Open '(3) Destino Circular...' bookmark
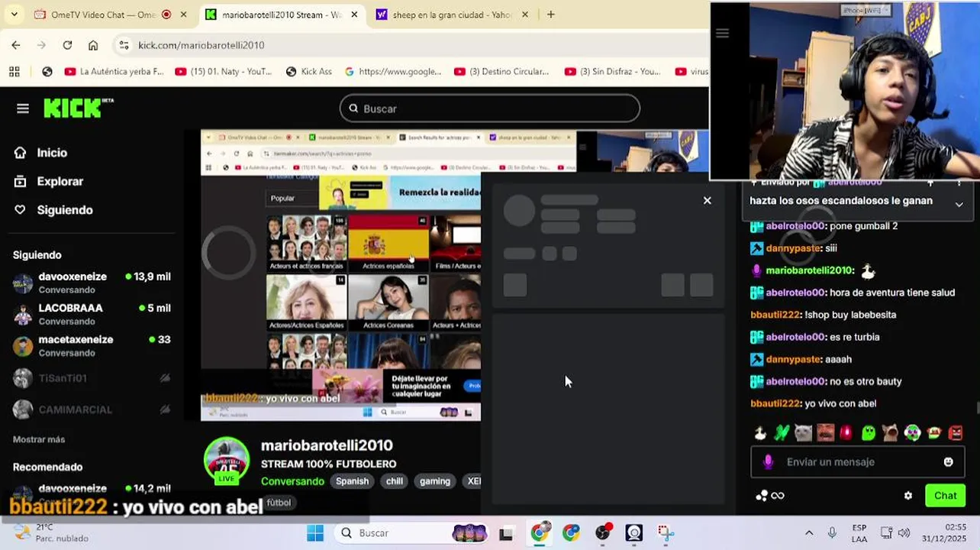This screenshot has width=980, height=550. pos(502,72)
